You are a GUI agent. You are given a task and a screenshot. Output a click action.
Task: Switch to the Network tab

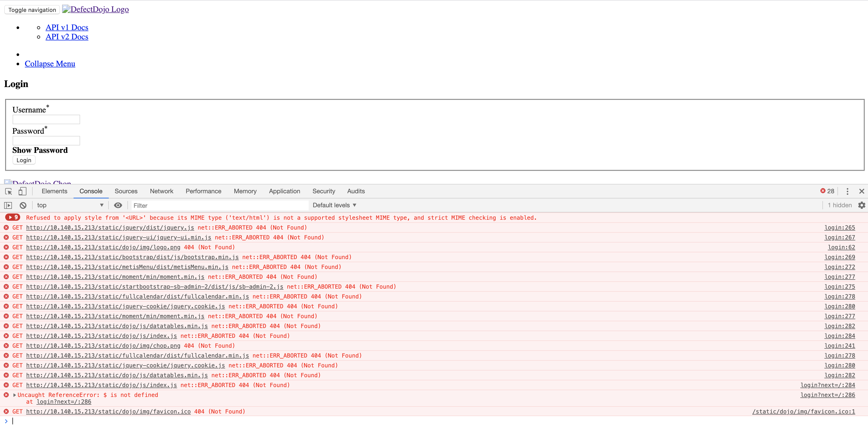(x=162, y=191)
